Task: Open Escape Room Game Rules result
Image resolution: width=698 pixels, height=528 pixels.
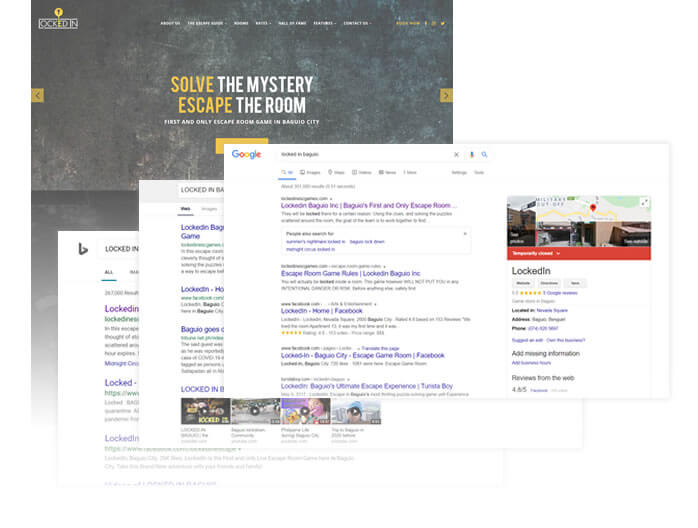Action: tap(350, 273)
